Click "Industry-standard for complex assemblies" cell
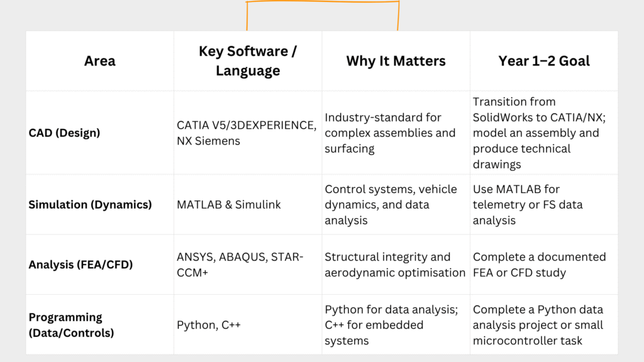 390,133
